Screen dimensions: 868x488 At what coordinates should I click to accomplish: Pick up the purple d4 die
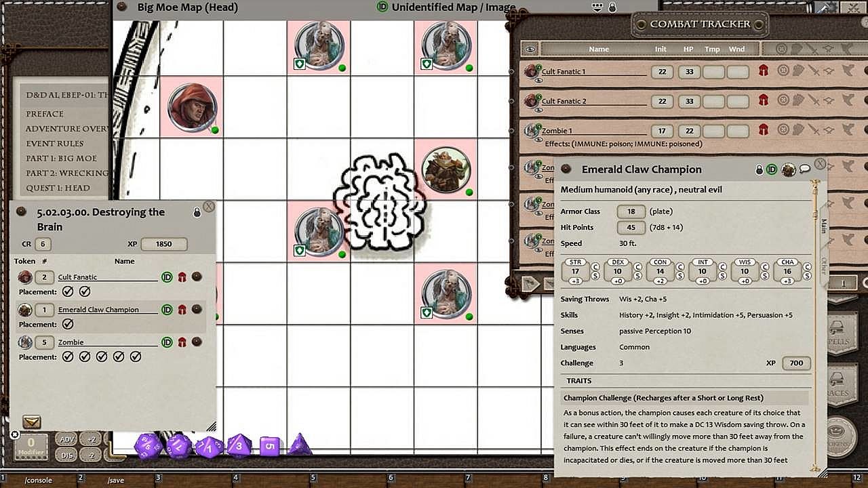point(300,445)
